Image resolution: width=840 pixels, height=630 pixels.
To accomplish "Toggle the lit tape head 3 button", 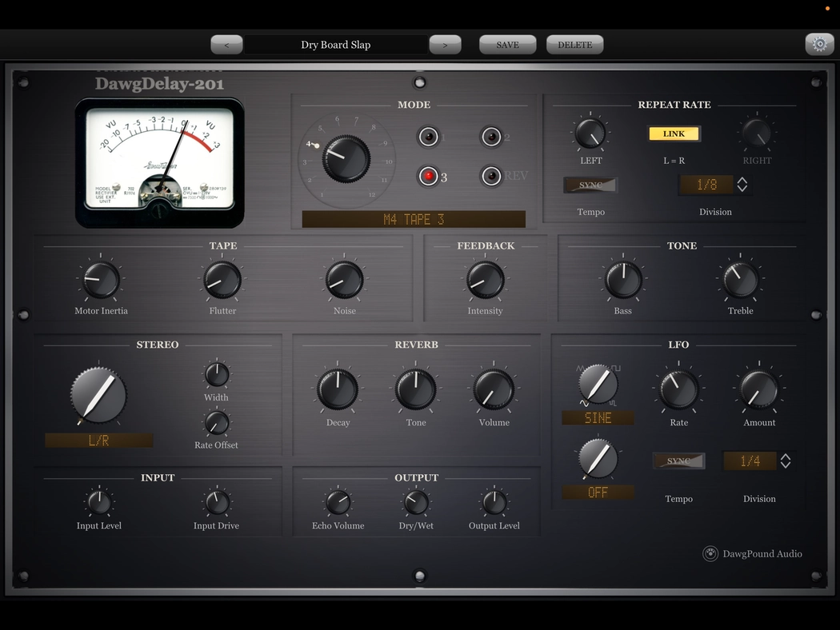I will pos(429,176).
